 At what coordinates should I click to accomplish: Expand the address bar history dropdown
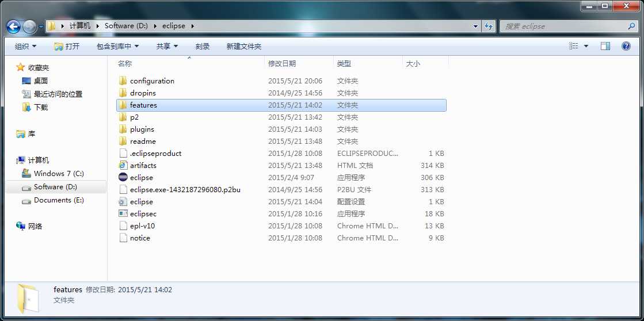point(475,26)
